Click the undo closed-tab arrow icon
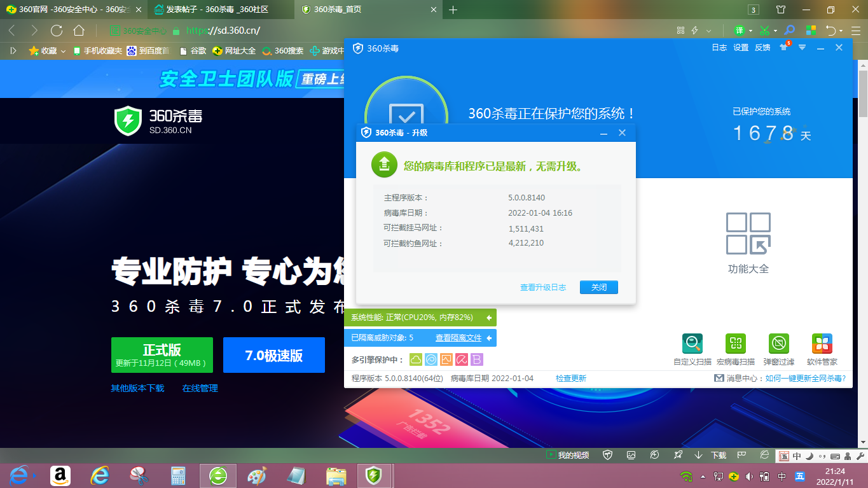 click(830, 30)
